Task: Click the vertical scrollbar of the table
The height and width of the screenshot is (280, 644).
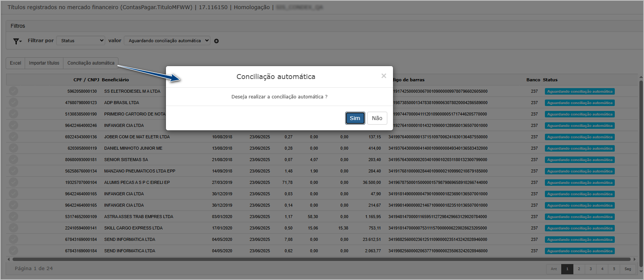Action: [641, 173]
